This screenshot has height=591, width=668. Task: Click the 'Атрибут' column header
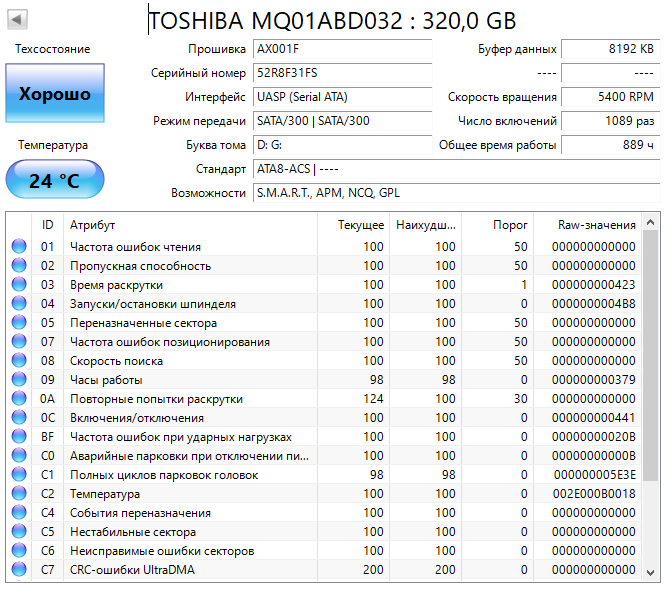coord(190,225)
